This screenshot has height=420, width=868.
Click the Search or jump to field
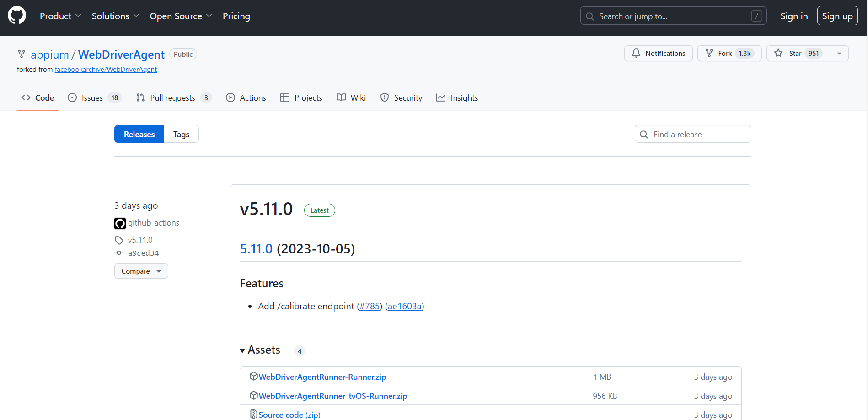(673, 16)
